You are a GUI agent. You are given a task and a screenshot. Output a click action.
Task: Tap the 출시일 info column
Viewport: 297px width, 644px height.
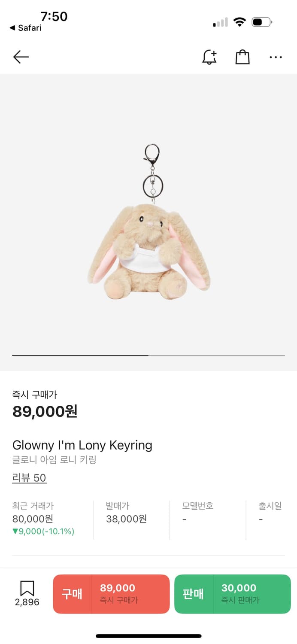click(x=270, y=513)
